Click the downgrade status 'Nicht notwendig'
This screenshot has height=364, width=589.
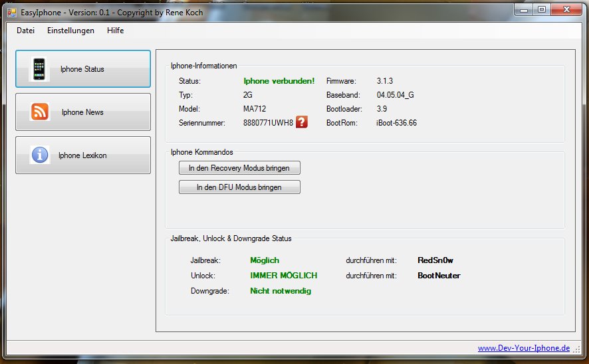click(x=281, y=291)
